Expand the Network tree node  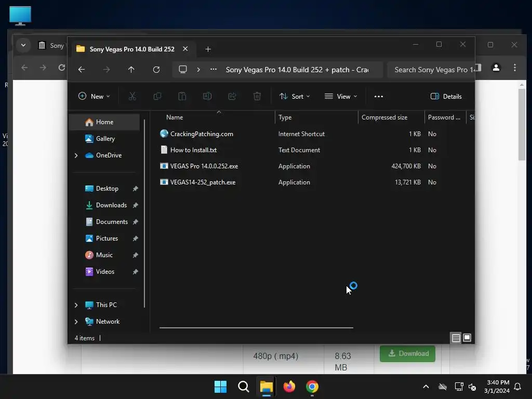coord(76,322)
